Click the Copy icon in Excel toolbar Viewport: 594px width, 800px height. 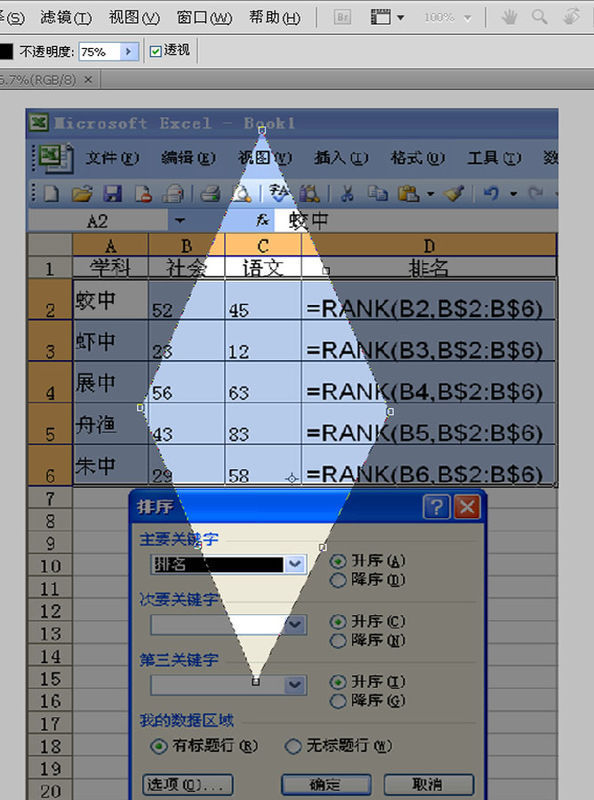pos(378,194)
